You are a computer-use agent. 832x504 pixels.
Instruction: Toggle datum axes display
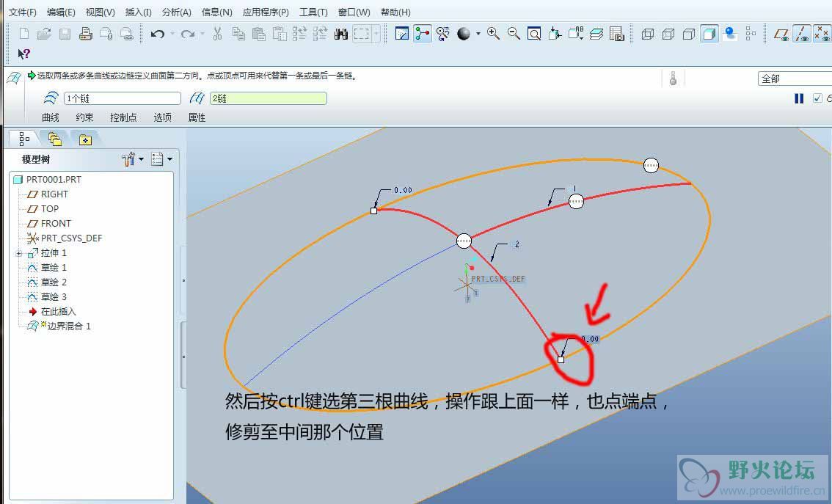pyautogui.click(x=802, y=34)
